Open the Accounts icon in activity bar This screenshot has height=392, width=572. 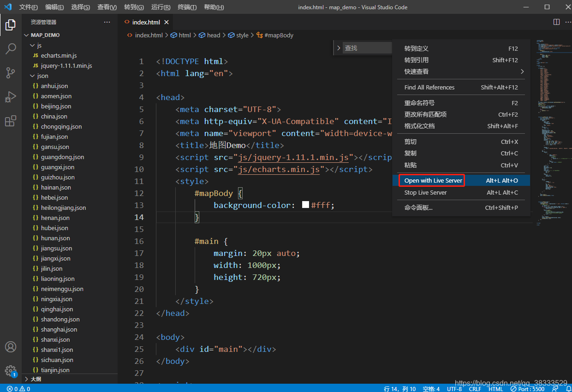[11, 347]
